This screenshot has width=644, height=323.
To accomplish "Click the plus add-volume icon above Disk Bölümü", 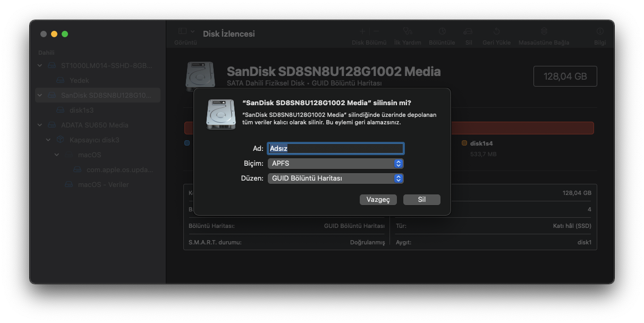I will (362, 32).
